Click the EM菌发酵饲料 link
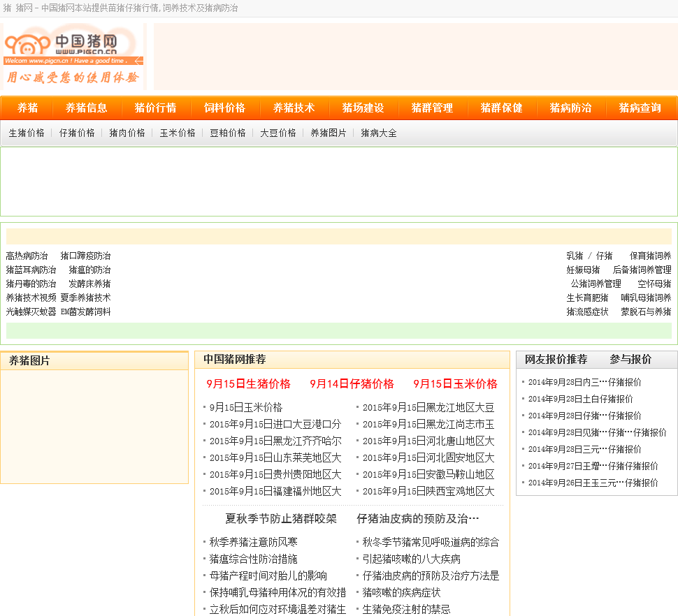This screenshot has height=616, width=678. (x=85, y=311)
